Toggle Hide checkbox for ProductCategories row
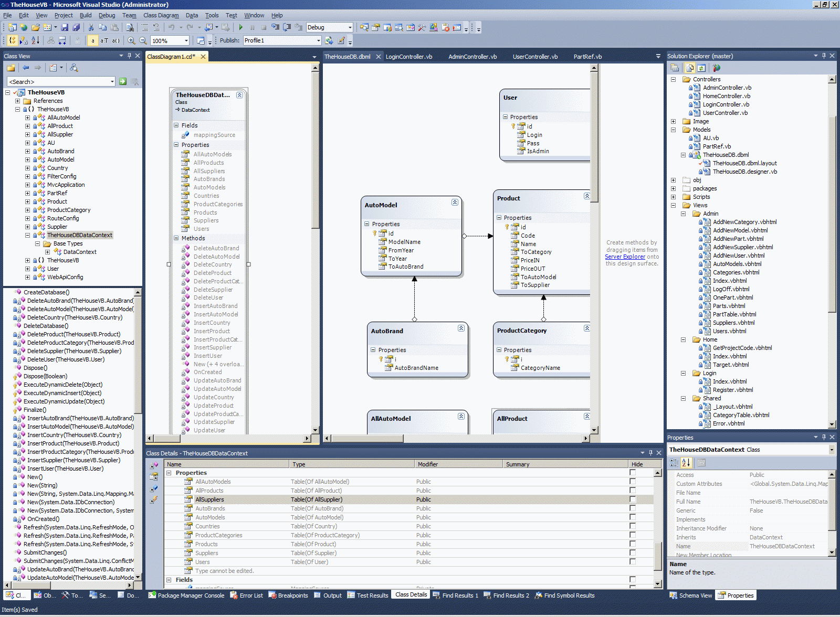Viewport: 840px width, 617px height. coord(633,535)
